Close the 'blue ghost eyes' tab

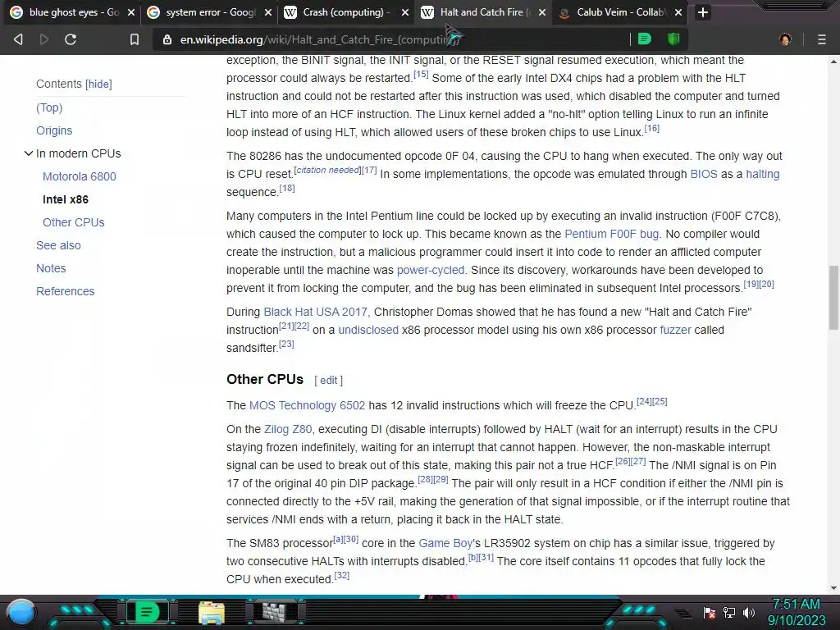pos(131,12)
